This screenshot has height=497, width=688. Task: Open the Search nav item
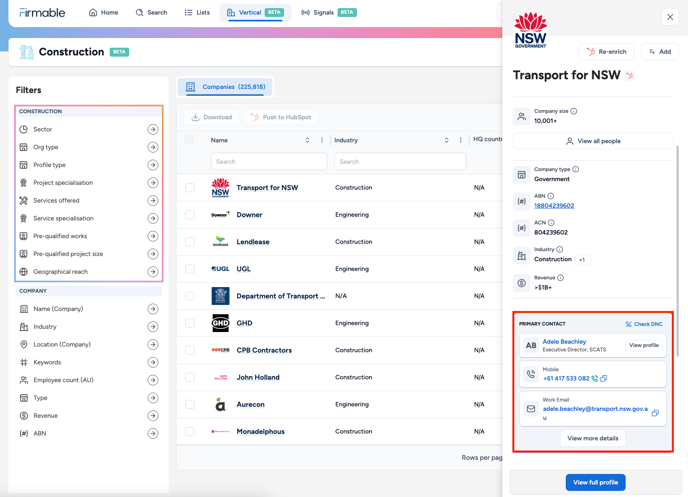(x=151, y=12)
